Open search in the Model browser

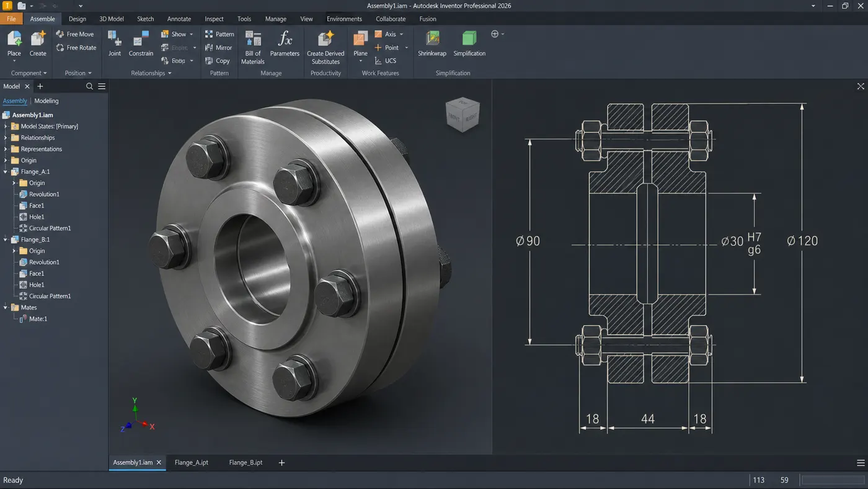click(89, 86)
